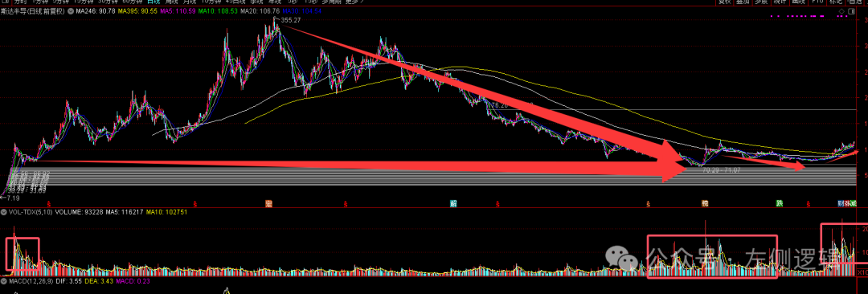Click the 统计 button
Screen dimensions: 868x294
pos(780,2)
